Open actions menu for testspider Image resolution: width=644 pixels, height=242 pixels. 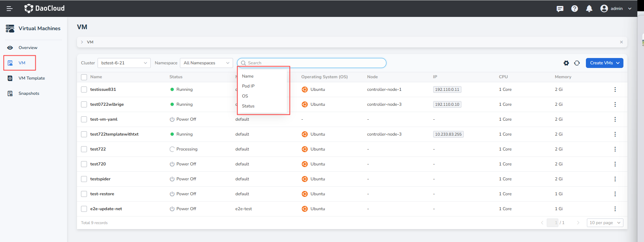tap(615, 179)
